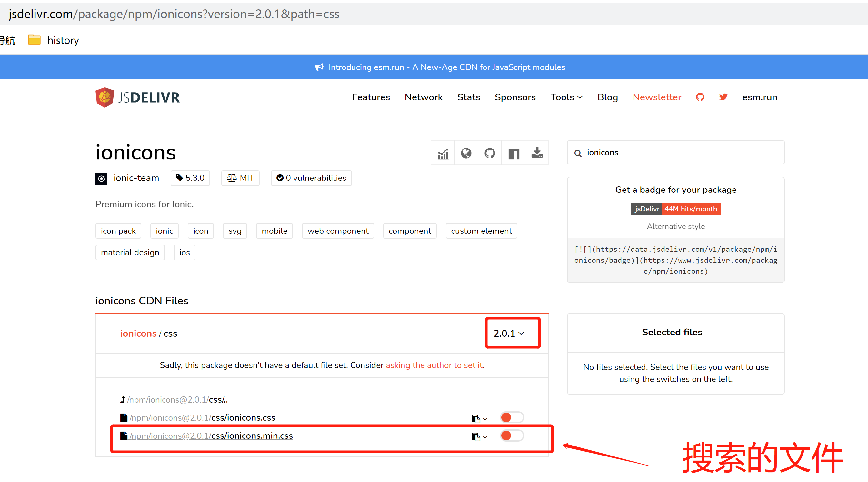Toggle the ionicons.min.css file switch
868x482 pixels.
pyautogui.click(x=512, y=436)
